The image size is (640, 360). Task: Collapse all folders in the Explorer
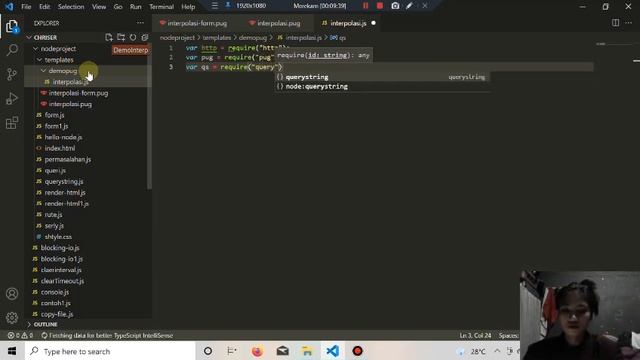(x=145, y=38)
